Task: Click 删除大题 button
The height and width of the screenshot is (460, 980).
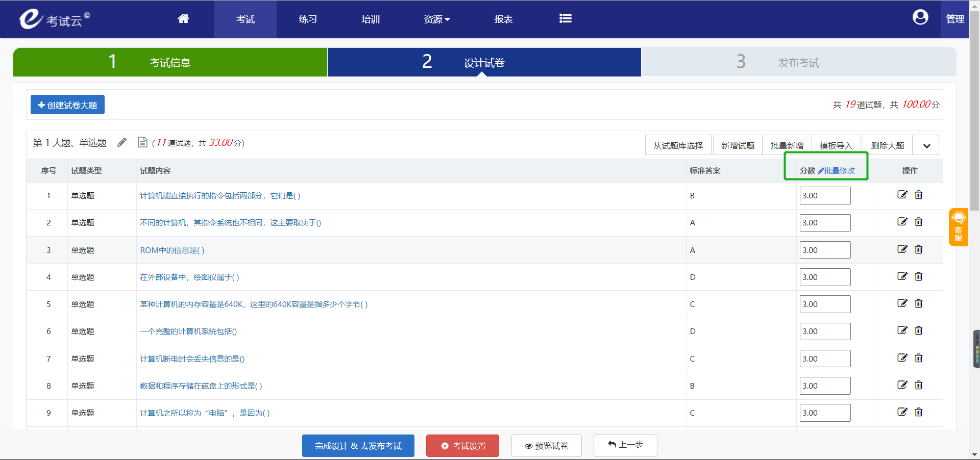Action: pos(888,145)
